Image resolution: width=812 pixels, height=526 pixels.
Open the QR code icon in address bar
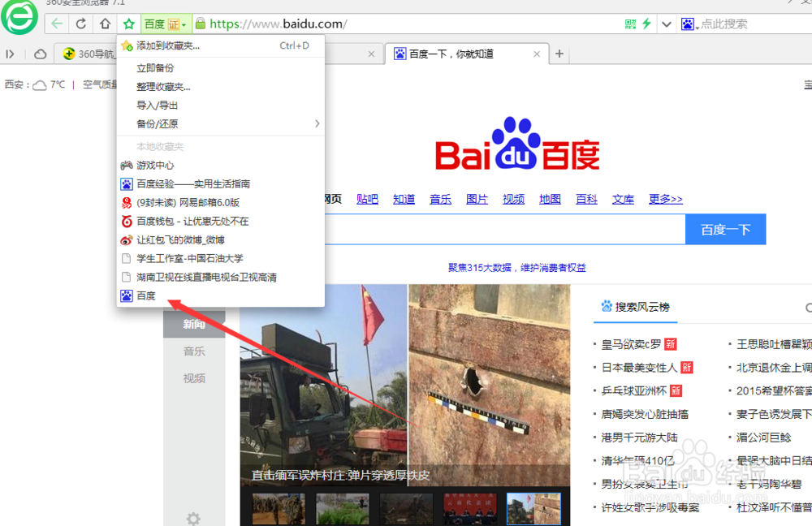pyautogui.click(x=630, y=24)
